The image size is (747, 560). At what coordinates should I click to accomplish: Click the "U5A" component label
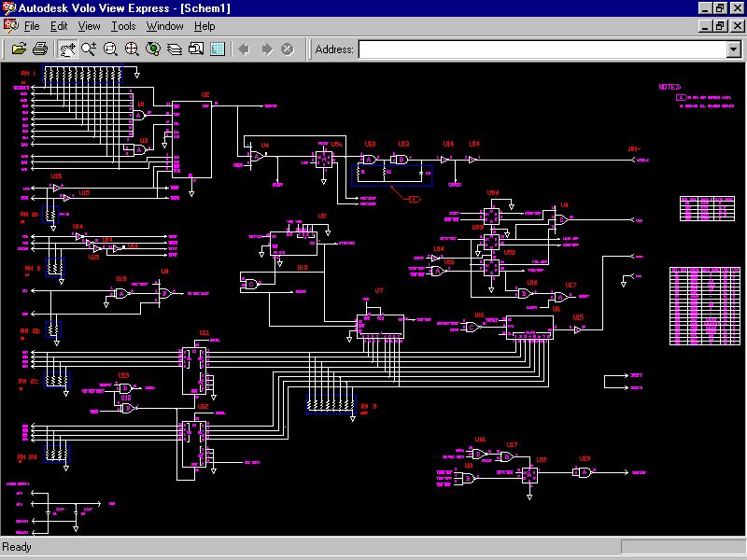336,144
